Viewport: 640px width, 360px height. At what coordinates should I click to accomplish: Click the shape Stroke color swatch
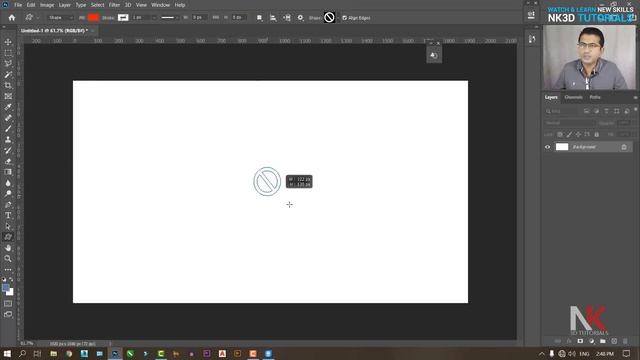(123, 18)
